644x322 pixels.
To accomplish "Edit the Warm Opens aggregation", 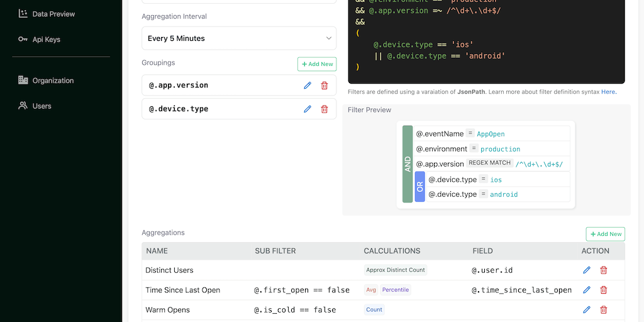I will pos(587,309).
